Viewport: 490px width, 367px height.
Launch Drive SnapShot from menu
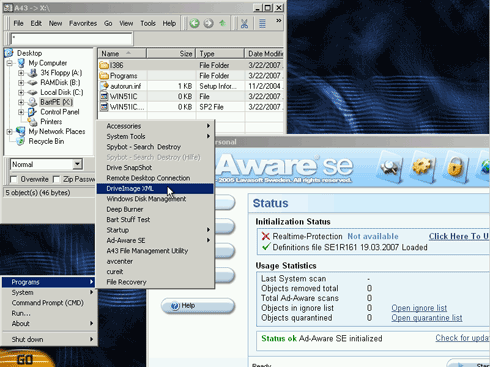click(x=155, y=167)
